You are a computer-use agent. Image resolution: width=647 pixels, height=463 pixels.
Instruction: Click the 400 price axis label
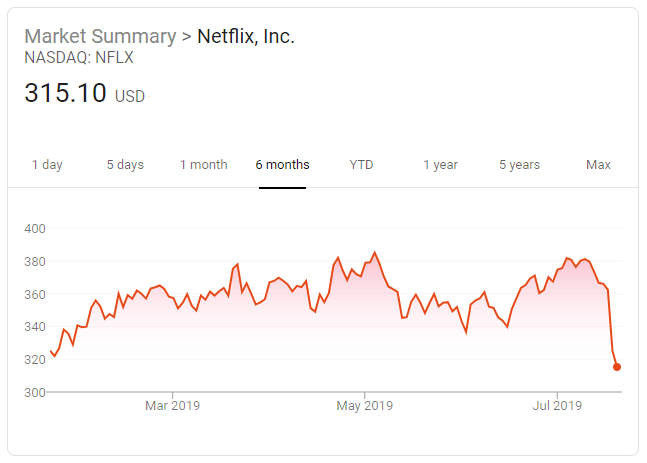coord(36,229)
